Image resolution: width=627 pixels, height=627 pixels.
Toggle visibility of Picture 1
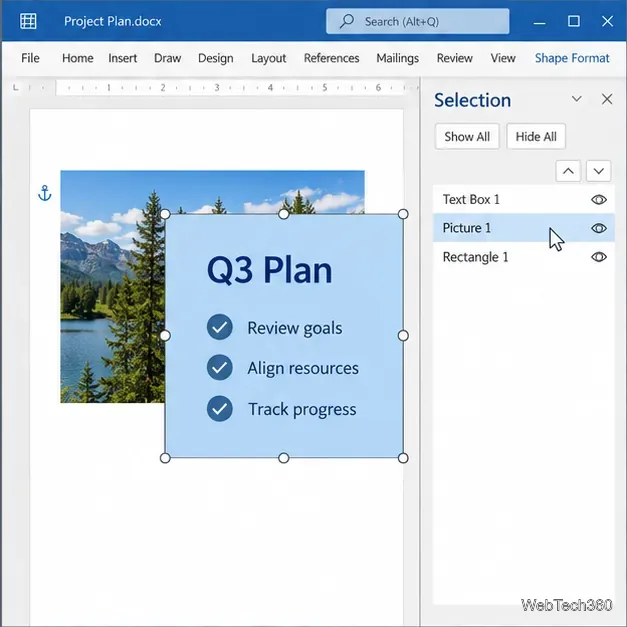point(599,228)
